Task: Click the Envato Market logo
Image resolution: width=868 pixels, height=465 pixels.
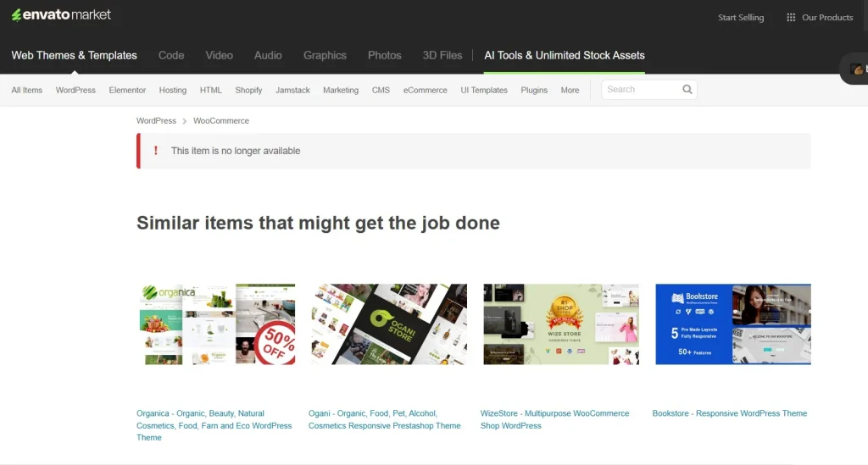Action: (x=61, y=15)
